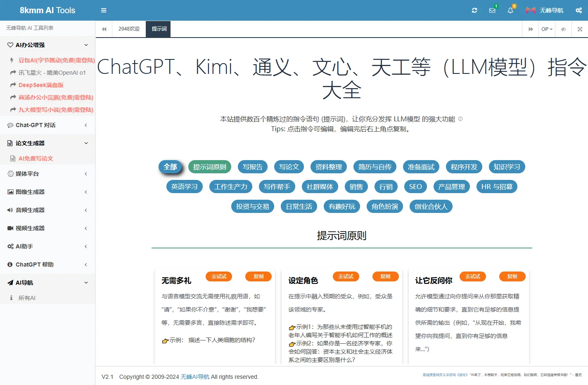Image resolution: width=588 pixels, height=385 pixels.
Task: Filter by 简历与自传 category
Action: 375,167
